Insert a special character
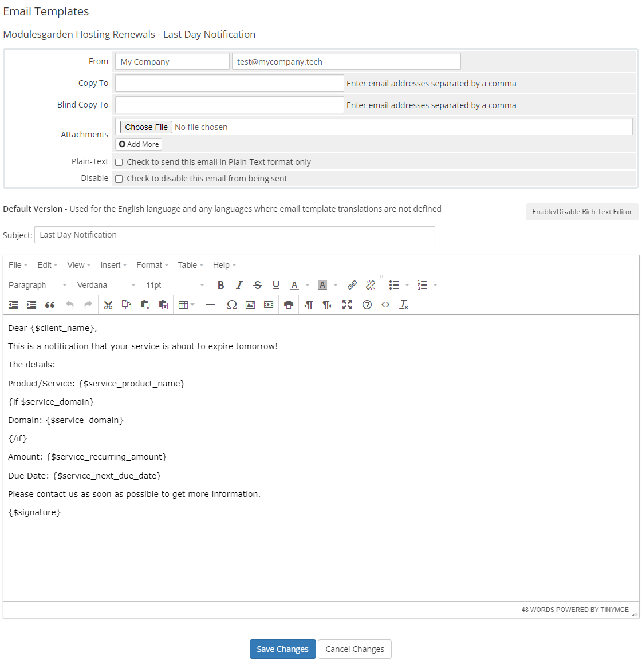This screenshot has height=672, width=642. 232,305
